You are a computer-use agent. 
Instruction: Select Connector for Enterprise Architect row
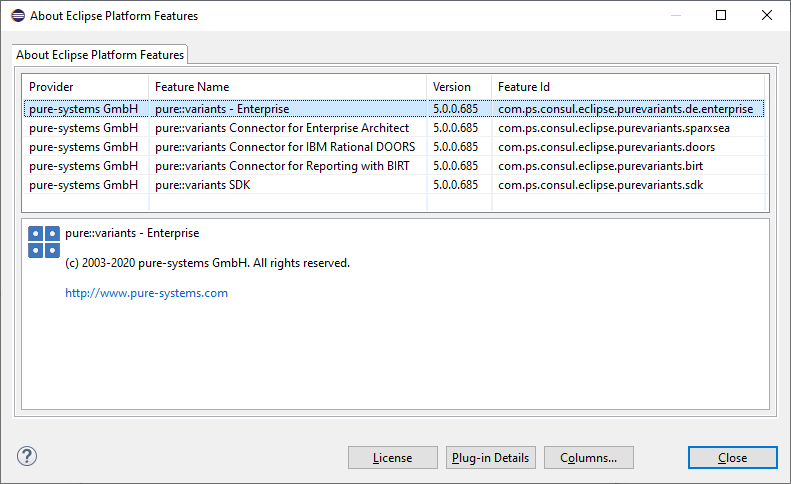coord(281,128)
